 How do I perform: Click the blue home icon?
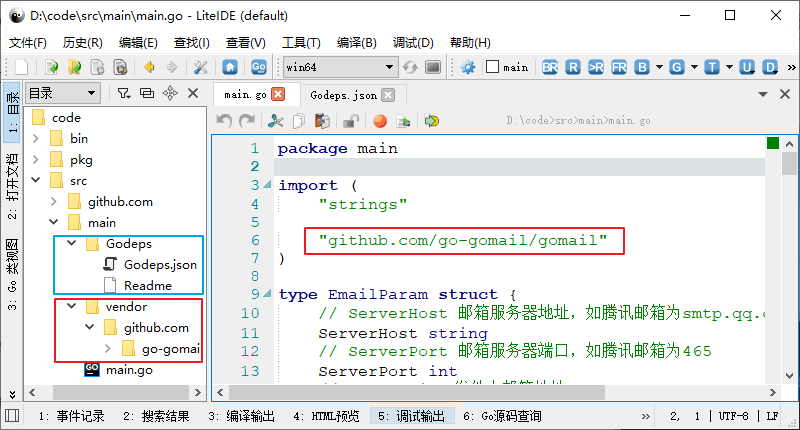point(230,67)
